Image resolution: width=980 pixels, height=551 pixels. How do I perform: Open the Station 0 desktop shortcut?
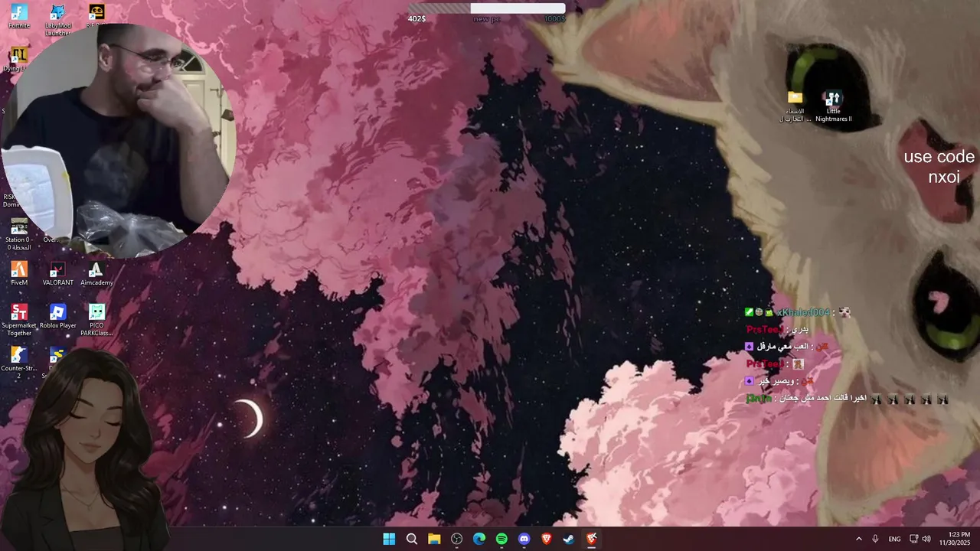[19, 233]
